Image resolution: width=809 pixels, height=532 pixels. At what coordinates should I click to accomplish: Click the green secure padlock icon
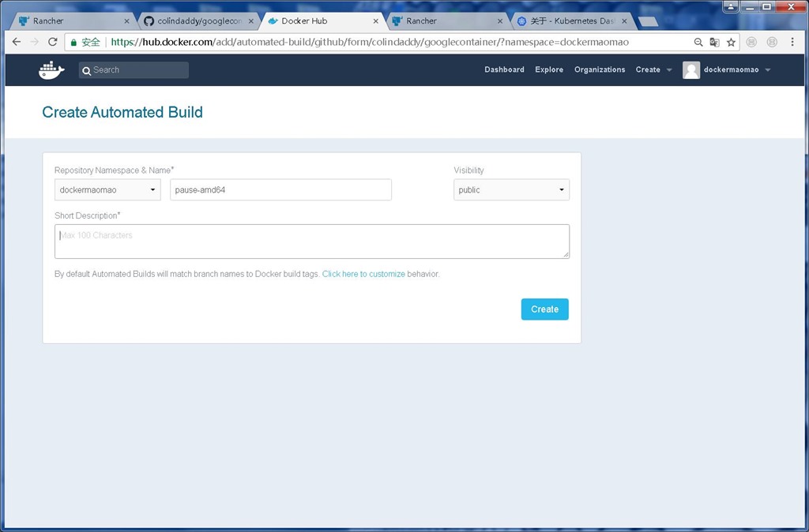pyautogui.click(x=73, y=43)
